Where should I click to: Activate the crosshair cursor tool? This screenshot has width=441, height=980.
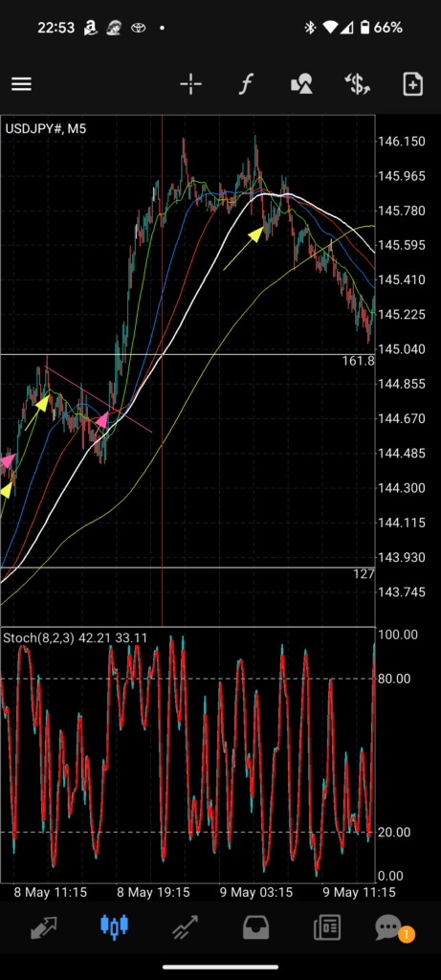click(190, 84)
